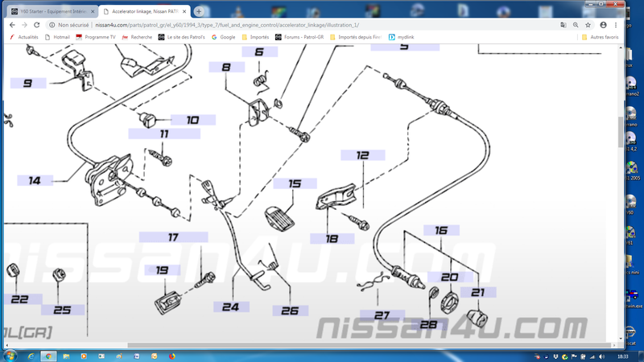
Task: Select part number 17 label
Action: pyautogui.click(x=173, y=237)
